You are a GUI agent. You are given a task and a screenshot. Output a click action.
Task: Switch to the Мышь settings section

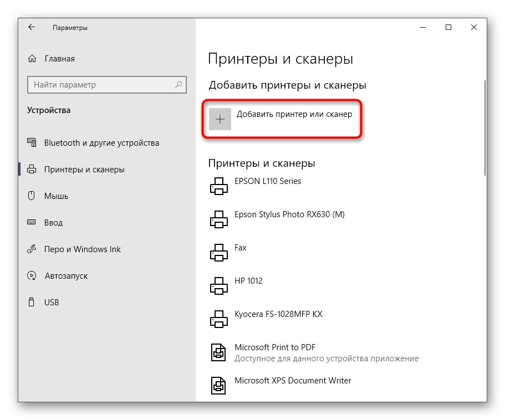(x=32, y=196)
